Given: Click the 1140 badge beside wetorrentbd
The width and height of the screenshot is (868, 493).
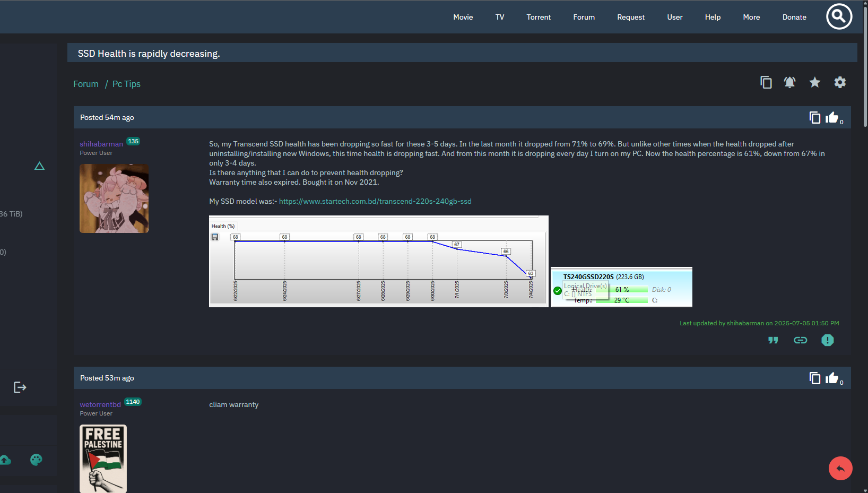Looking at the screenshot, I should click(x=133, y=402).
